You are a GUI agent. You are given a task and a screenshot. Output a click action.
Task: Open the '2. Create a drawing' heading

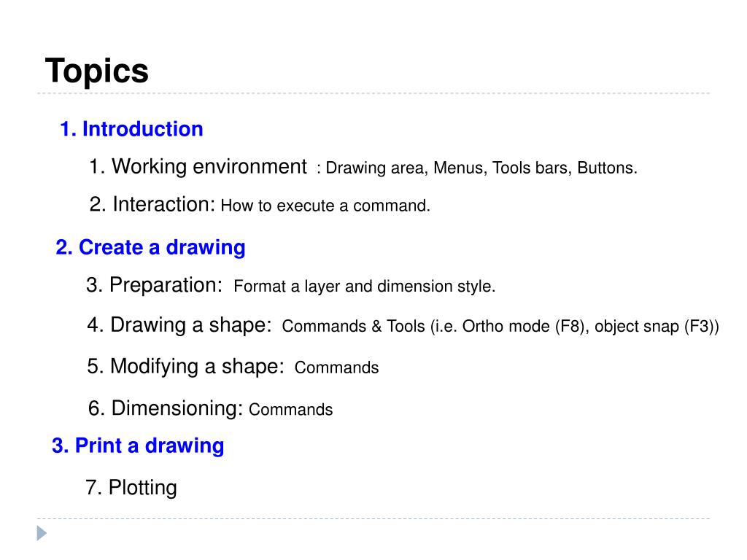[150, 248]
